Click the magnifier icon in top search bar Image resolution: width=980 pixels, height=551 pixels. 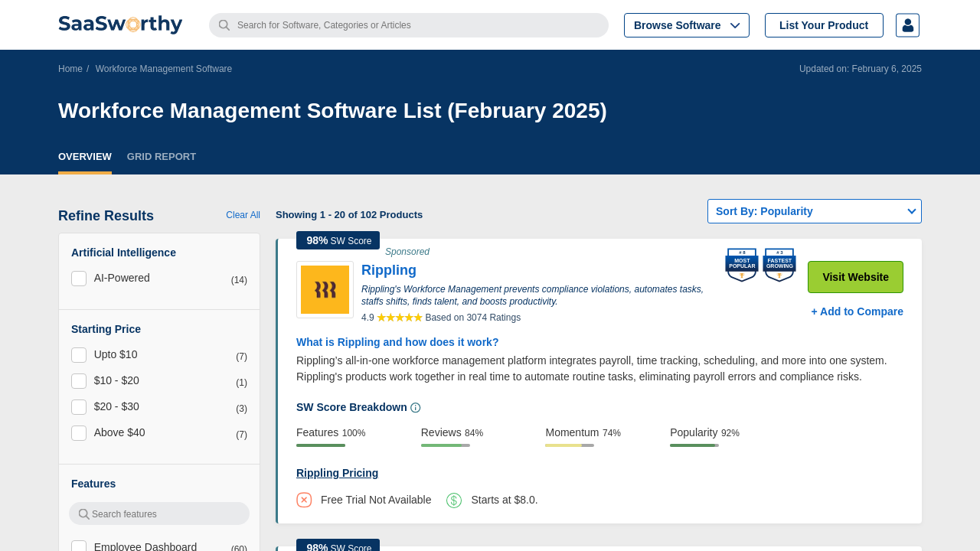pyautogui.click(x=224, y=25)
